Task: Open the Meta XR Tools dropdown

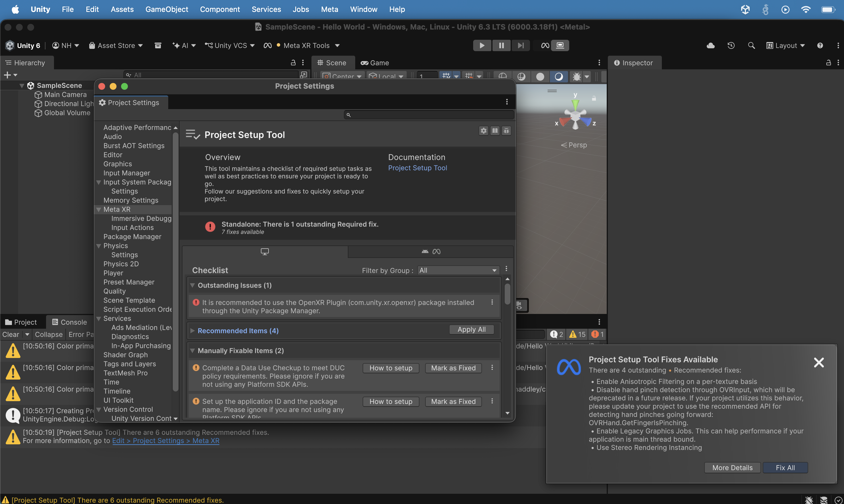Action: 302,45
